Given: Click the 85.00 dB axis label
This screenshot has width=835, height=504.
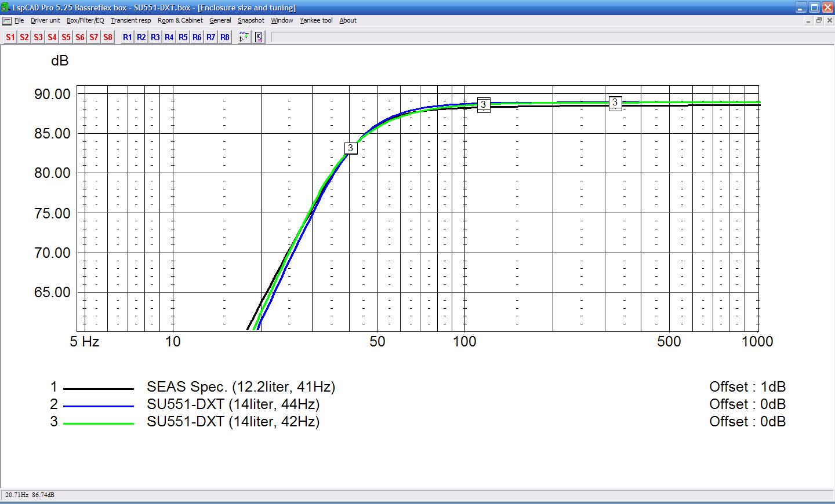Looking at the screenshot, I should pos(52,133).
